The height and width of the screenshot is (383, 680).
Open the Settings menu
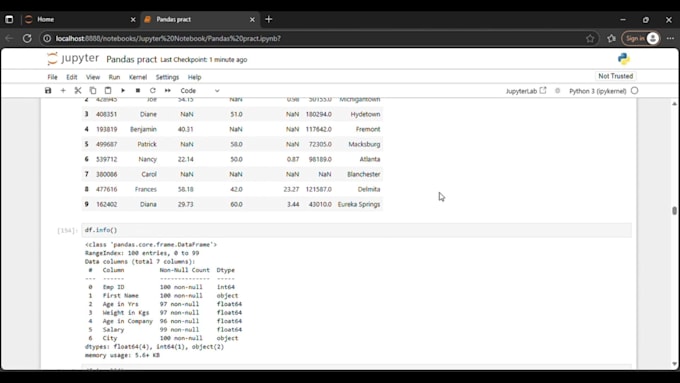(167, 77)
